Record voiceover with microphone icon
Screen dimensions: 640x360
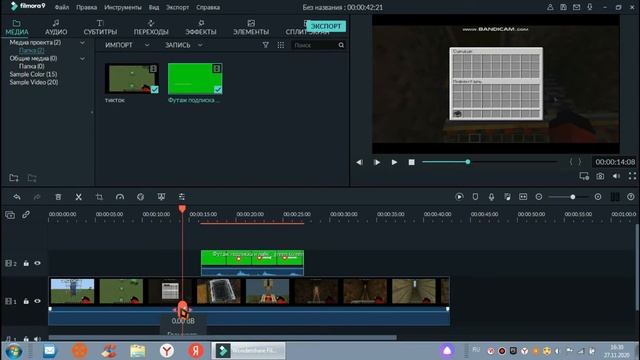491,197
